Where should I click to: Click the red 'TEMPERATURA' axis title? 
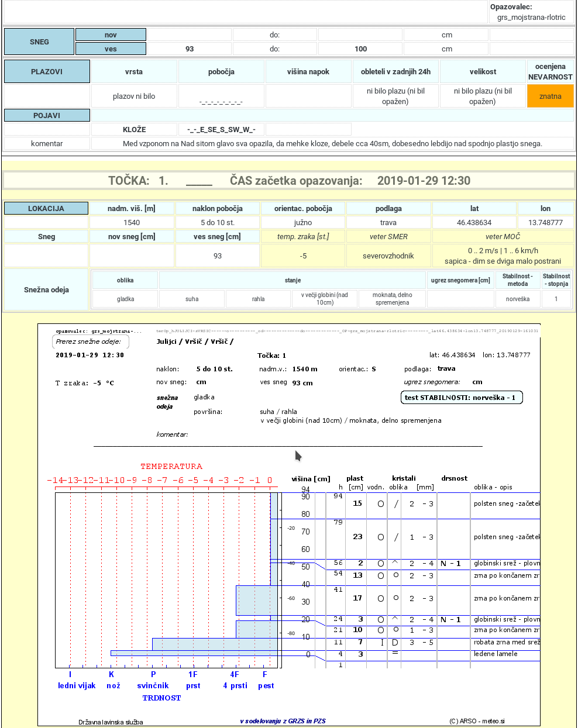(171, 467)
